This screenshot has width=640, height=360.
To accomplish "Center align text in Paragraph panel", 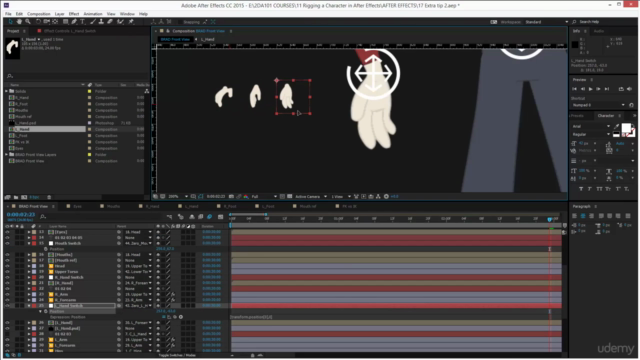I will [583, 216].
